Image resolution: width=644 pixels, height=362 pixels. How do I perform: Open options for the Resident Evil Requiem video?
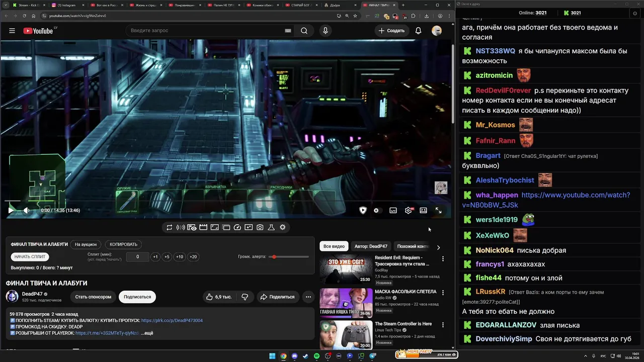pyautogui.click(x=443, y=259)
